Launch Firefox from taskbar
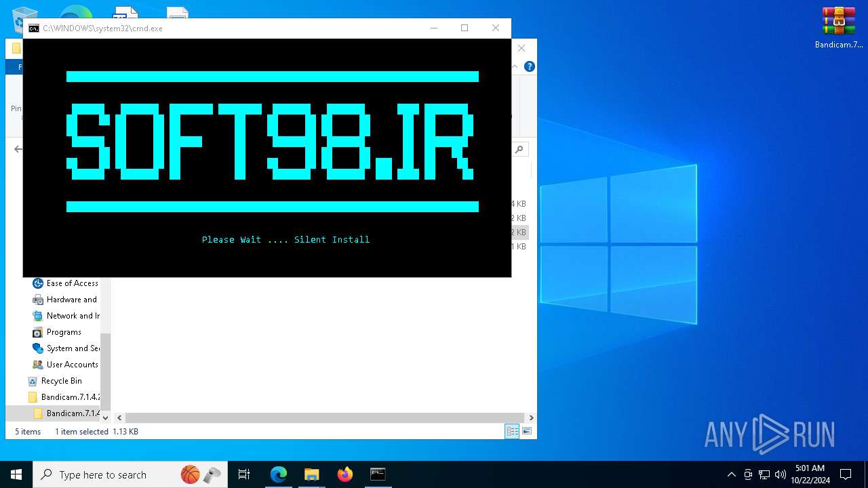868x488 pixels. click(344, 474)
